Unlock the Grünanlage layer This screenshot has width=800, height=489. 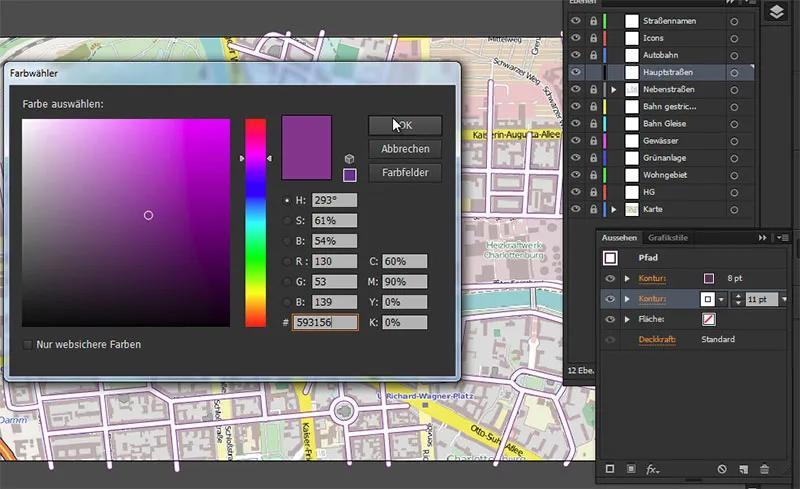click(x=593, y=158)
